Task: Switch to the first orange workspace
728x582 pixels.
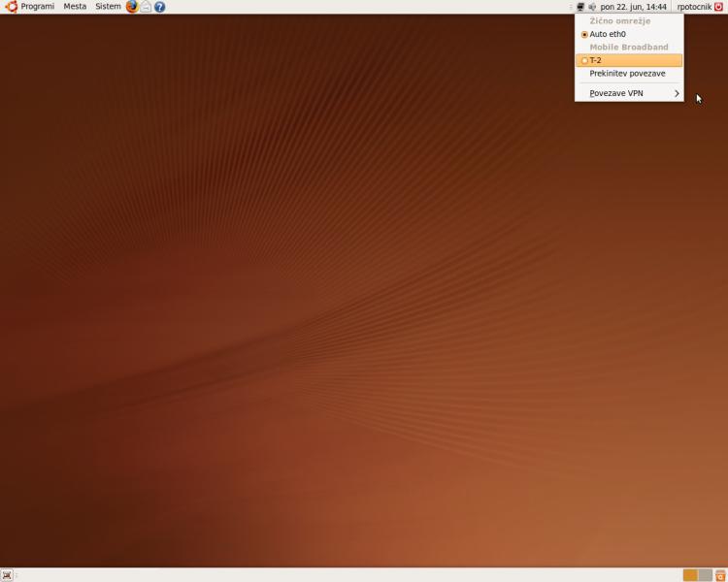Action: click(x=690, y=575)
